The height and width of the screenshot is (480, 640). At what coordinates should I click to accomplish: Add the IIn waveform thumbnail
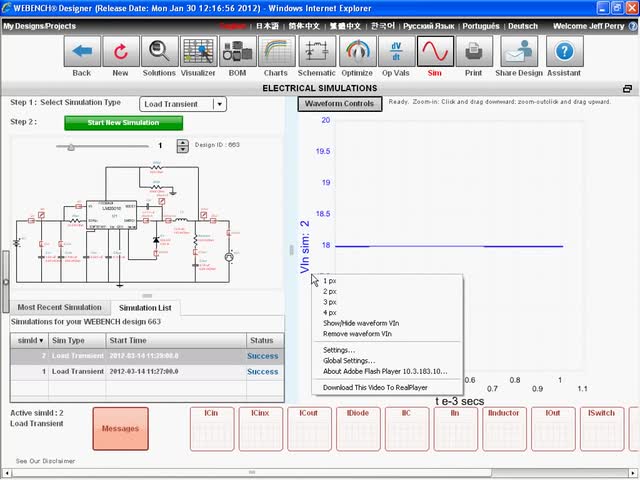tap(456, 429)
